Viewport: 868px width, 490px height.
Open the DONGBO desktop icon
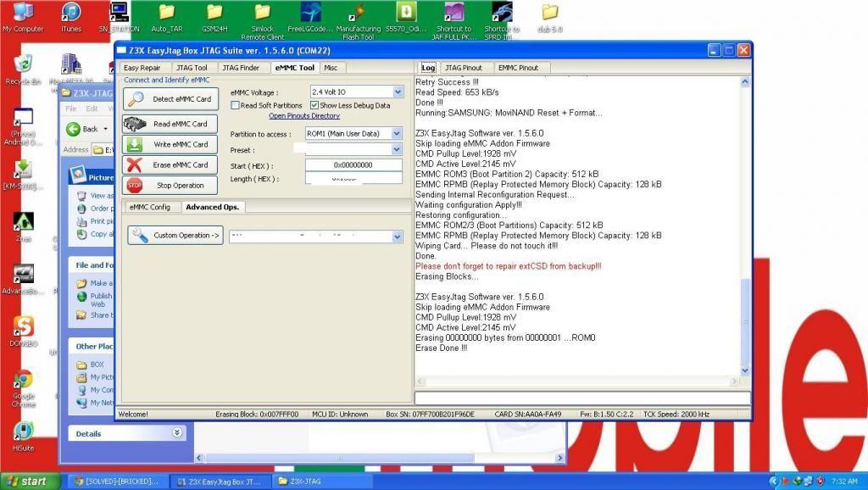click(x=23, y=331)
